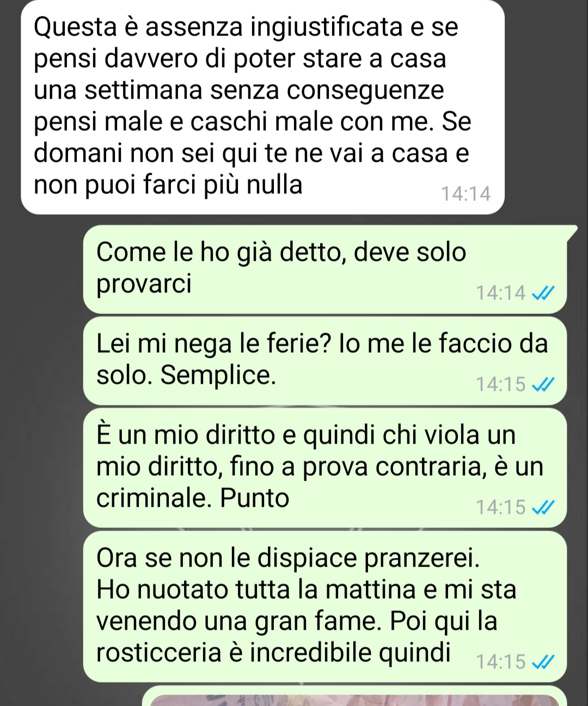
Task: Click the 14:15 timestamp on the rosticceria message
Action: (x=501, y=662)
